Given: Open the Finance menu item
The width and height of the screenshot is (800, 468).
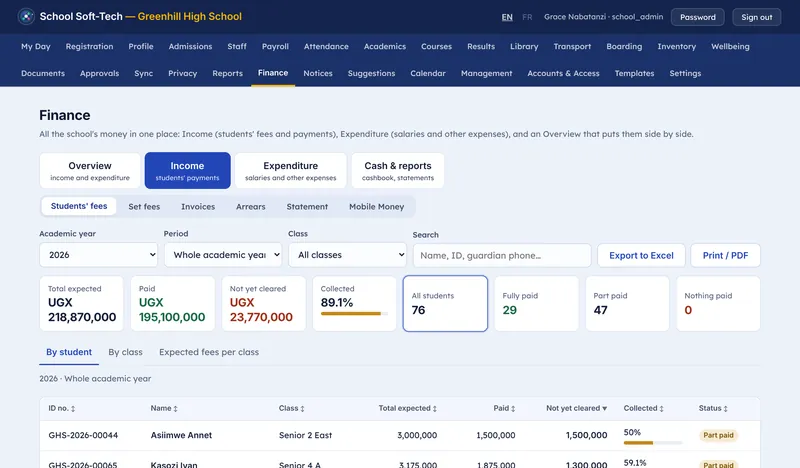Looking at the screenshot, I should pos(273,73).
